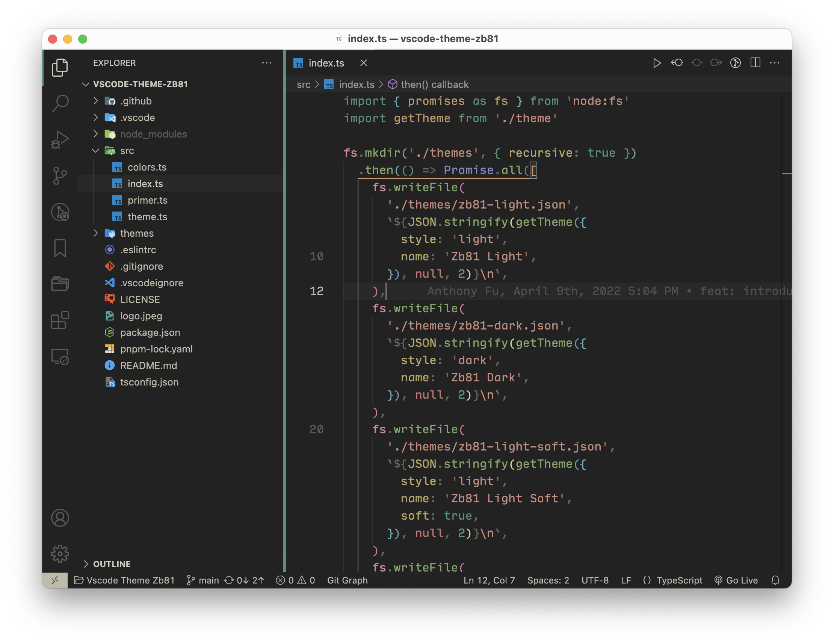Open changes with previous revision icon
834x644 pixels.
click(677, 63)
